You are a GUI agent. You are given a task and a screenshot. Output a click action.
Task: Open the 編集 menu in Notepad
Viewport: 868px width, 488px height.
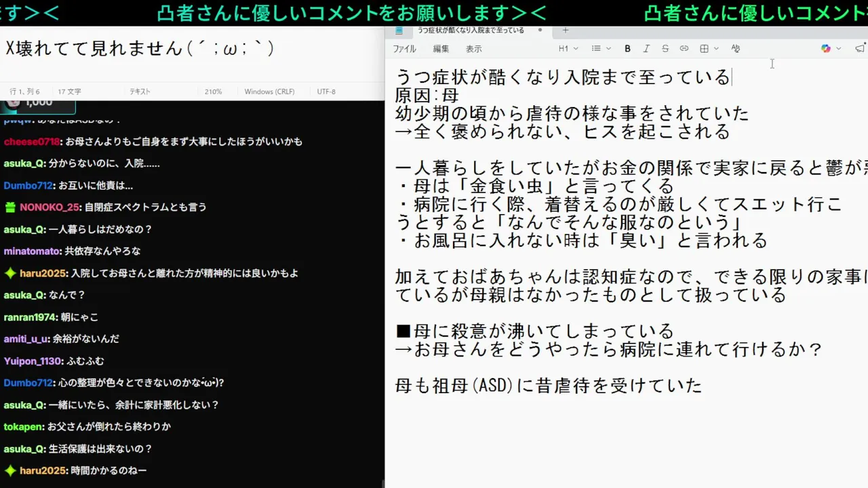[x=441, y=49]
